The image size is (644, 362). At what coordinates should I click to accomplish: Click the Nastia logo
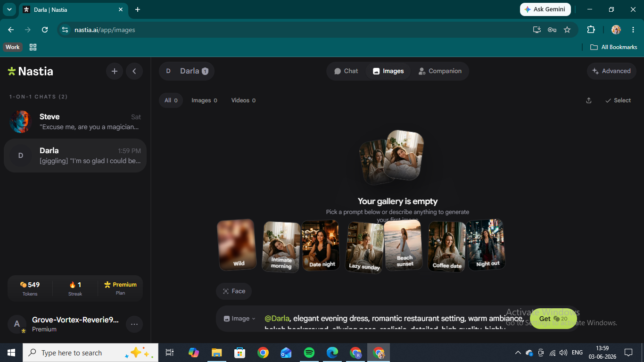tap(31, 71)
